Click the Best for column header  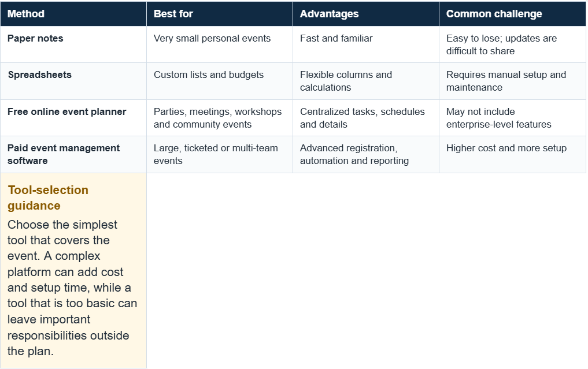tap(220, 14)
